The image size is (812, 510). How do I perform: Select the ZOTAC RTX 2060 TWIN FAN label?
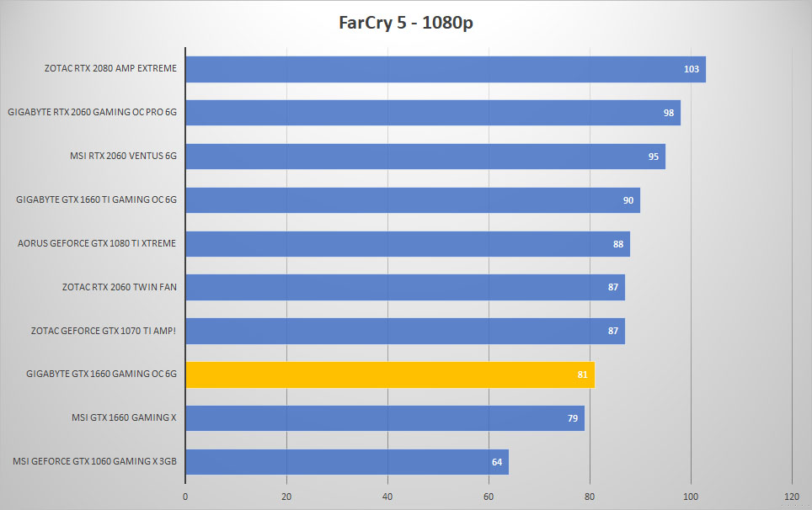pos(119,287)
